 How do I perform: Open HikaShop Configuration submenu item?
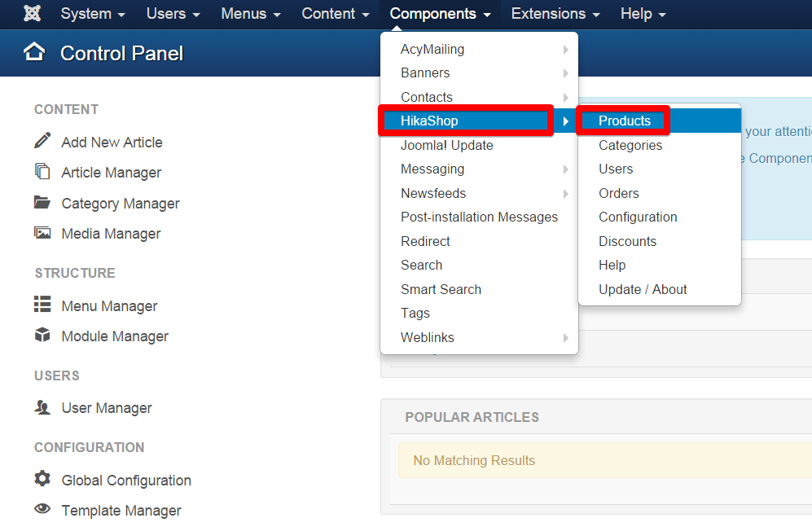660,217
